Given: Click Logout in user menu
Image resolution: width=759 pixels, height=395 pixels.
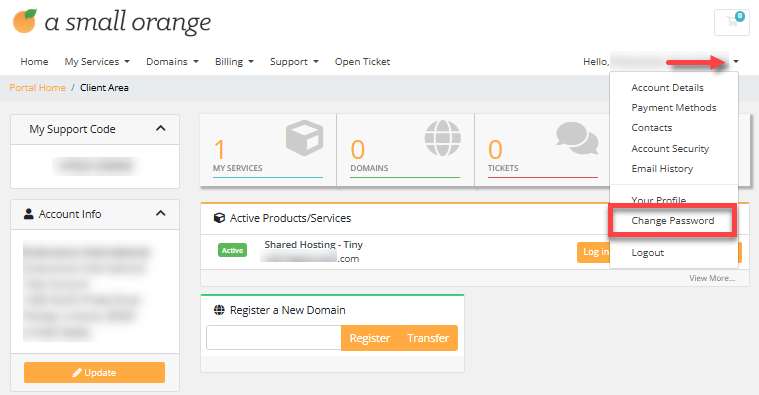Looking at the screenshot, I should (648, 253).
